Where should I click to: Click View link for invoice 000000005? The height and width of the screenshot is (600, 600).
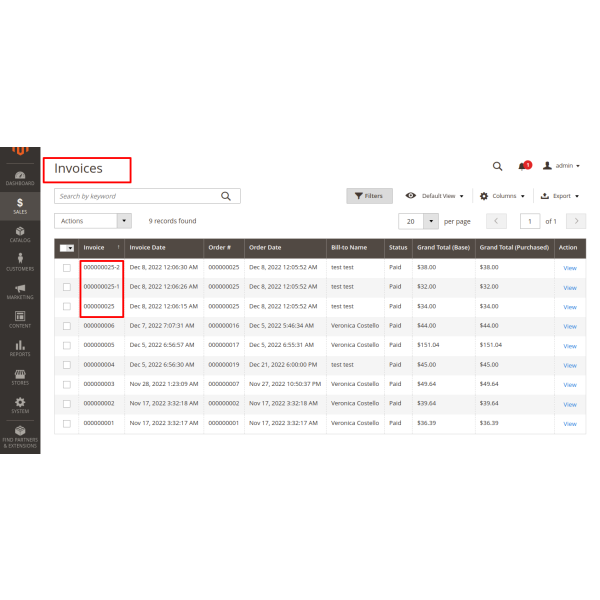570,345
